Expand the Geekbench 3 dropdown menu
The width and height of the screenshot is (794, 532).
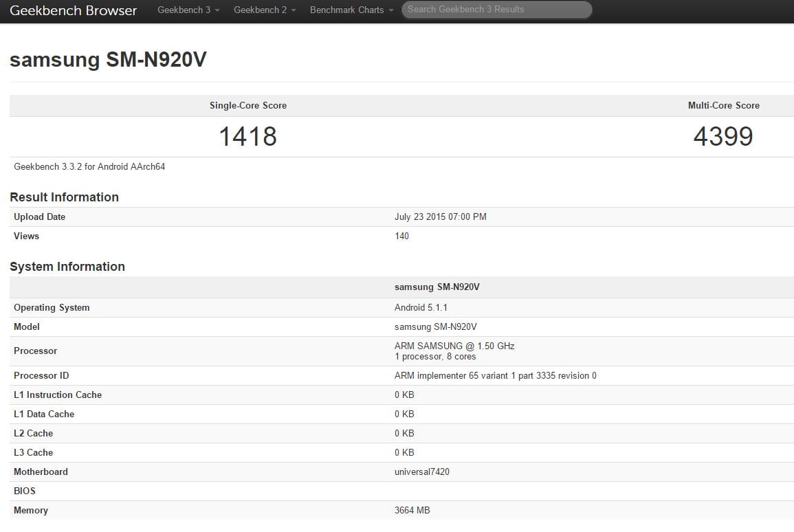(188, 10)
